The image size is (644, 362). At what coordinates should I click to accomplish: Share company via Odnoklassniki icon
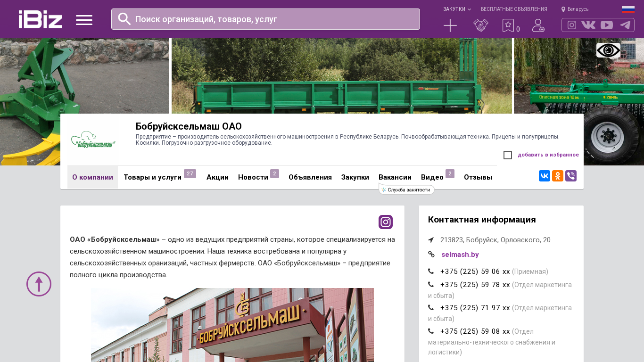tap(558, 176)
